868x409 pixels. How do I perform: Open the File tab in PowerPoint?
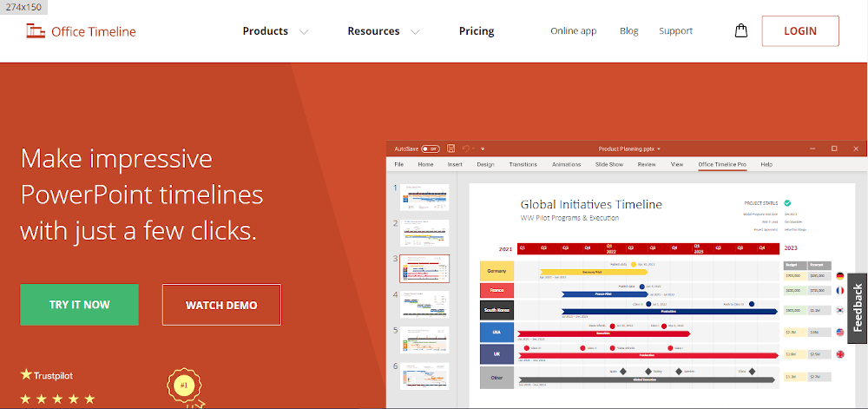(399, 164)
